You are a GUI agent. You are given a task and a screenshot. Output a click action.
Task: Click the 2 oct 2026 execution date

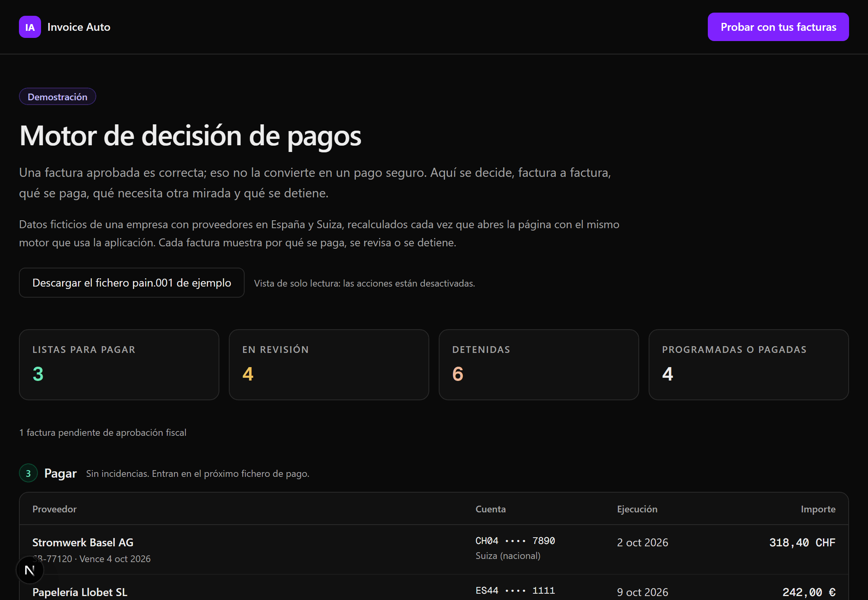tap(643, 542)
